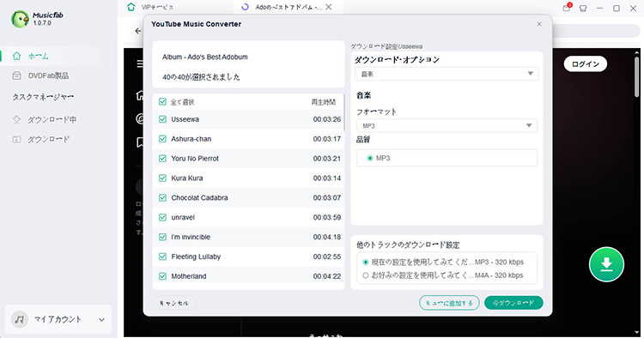Uncheck the Kura Kura track checkbox

pyautogui.click(x=162, y=178)
